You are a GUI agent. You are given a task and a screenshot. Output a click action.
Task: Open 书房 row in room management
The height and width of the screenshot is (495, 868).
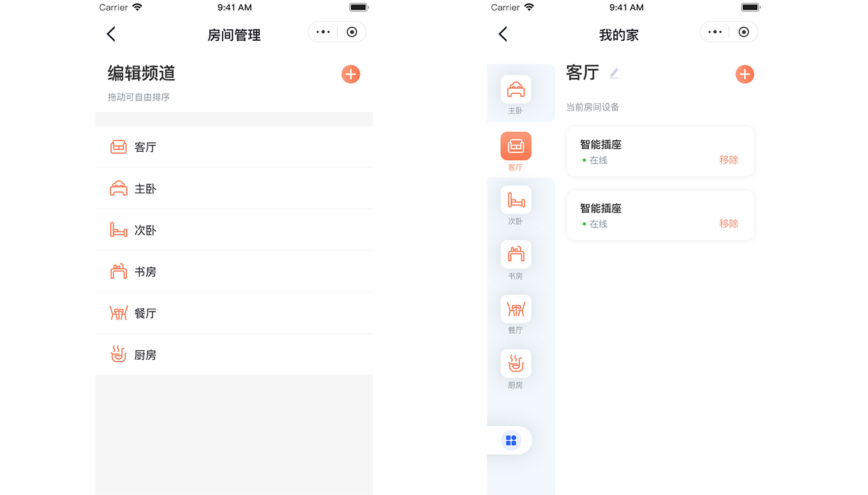[x=234, y=272]
